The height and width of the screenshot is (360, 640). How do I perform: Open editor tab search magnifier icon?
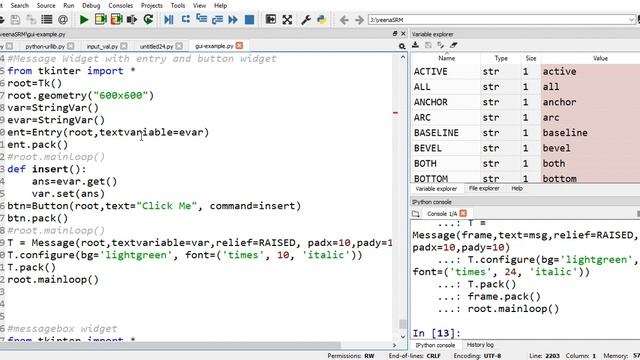402,46
